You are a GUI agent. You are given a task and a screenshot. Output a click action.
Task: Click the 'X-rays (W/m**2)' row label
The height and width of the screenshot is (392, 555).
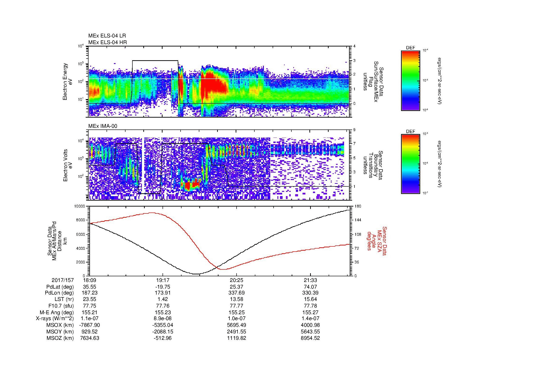coord(55,318)
